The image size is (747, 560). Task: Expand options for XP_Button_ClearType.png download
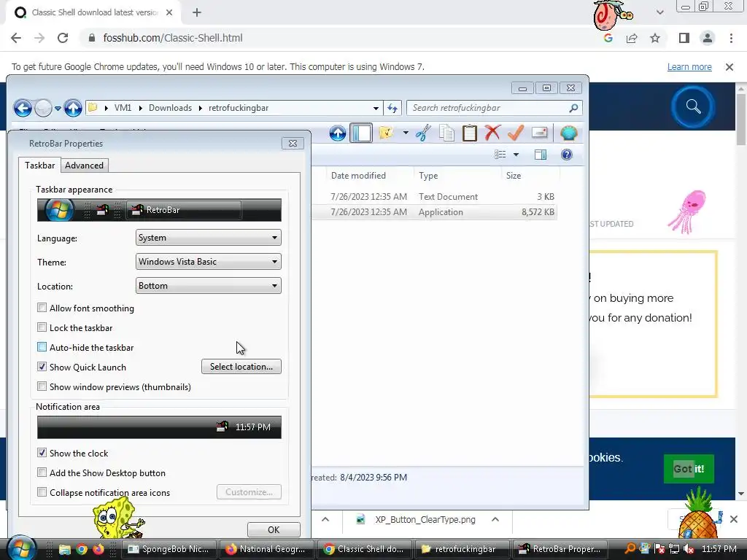point(495,519)
